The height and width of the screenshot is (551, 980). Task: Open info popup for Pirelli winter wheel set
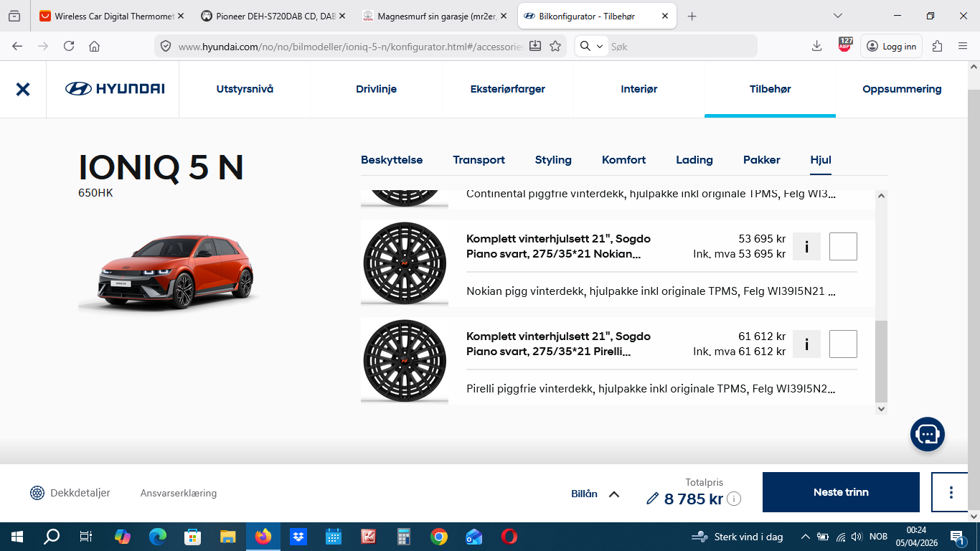pyautogui.click(x=806, y=344)
